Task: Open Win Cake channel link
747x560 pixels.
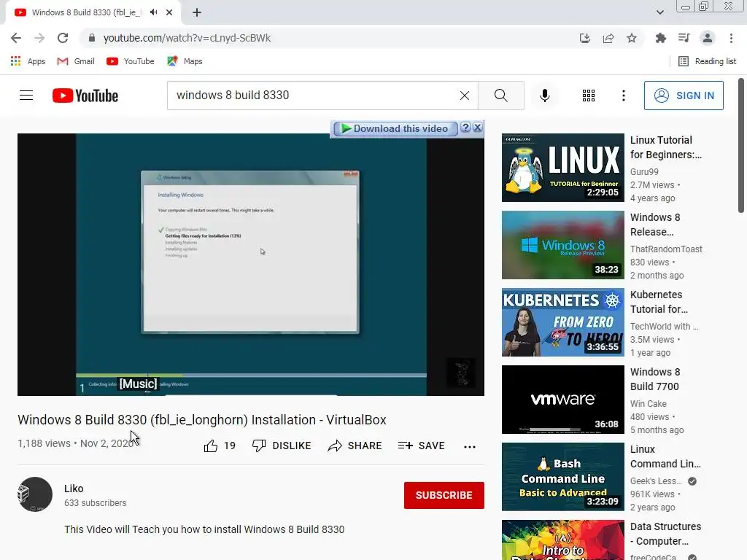Action: pyautogui.click(x=649, y=404)
